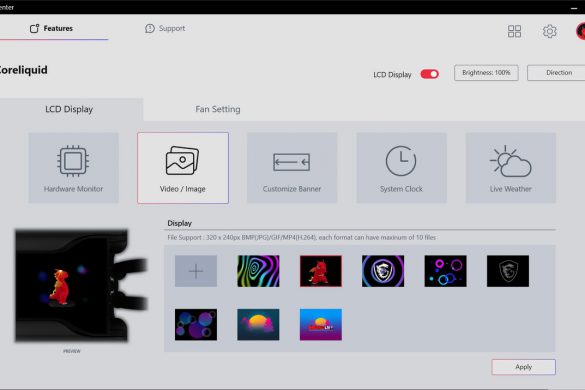
Task: Choose the Hardware Monitor mode card
Action: tap(73, 168)
